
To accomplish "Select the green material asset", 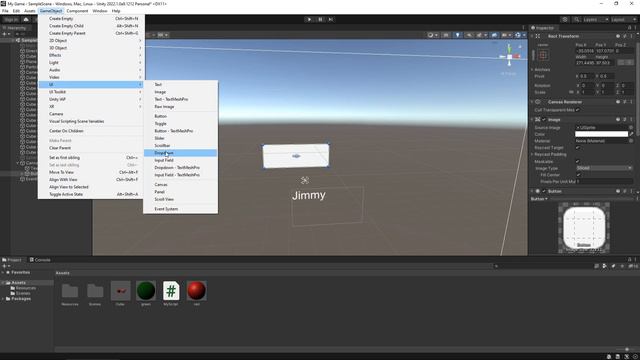I will 146,291.
